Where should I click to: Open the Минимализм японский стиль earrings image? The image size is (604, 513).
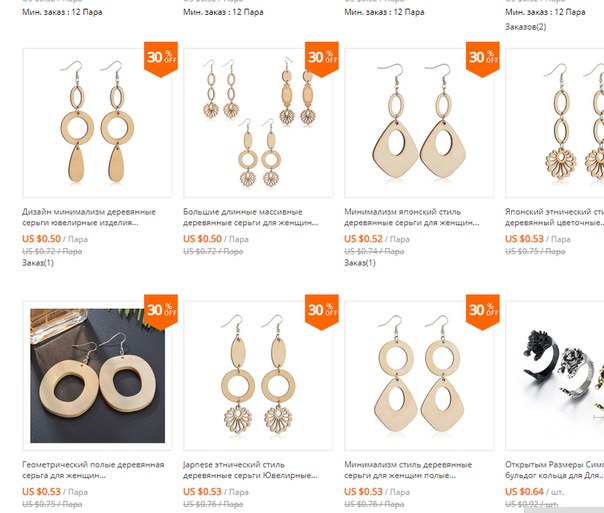pyautogui.click(x=419, y=123)
